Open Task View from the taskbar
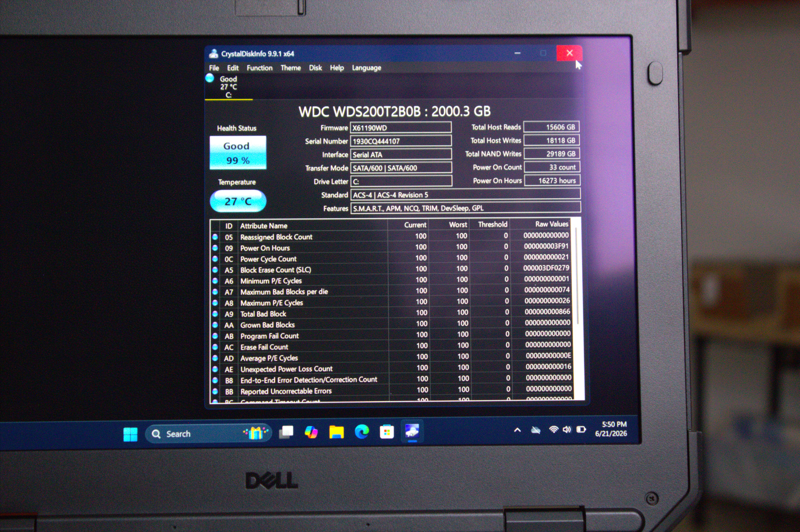Viewport: 800px width, 532px height. 286,432
